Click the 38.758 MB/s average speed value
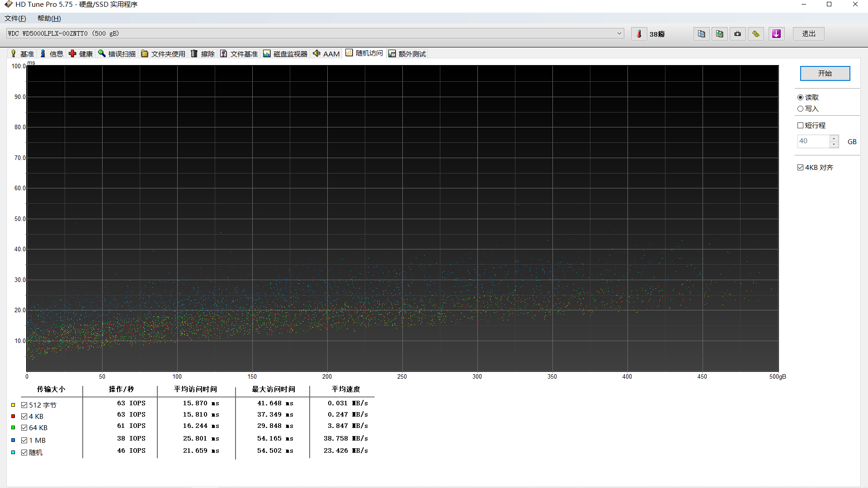Screen dimensions: 868x488 click(x=346, y=439)
